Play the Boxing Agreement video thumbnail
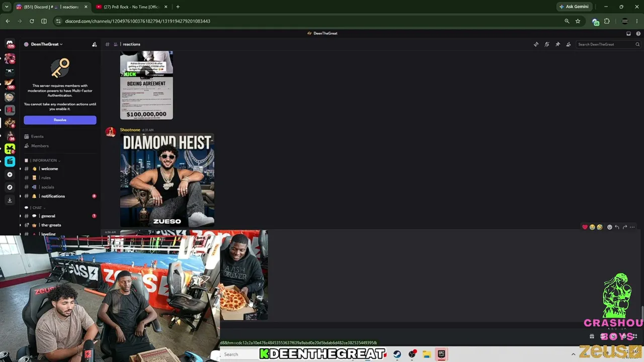This screenshot has width=644, height=362. coord(146,85)
